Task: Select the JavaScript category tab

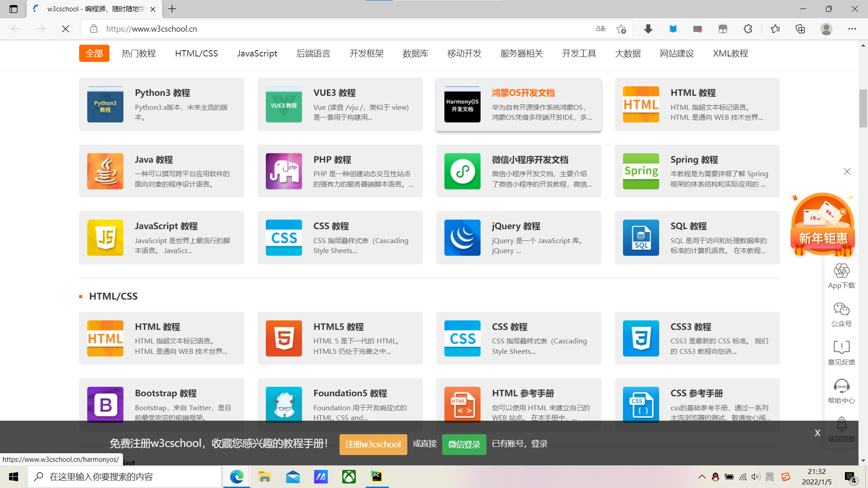Action: [257, 53]
